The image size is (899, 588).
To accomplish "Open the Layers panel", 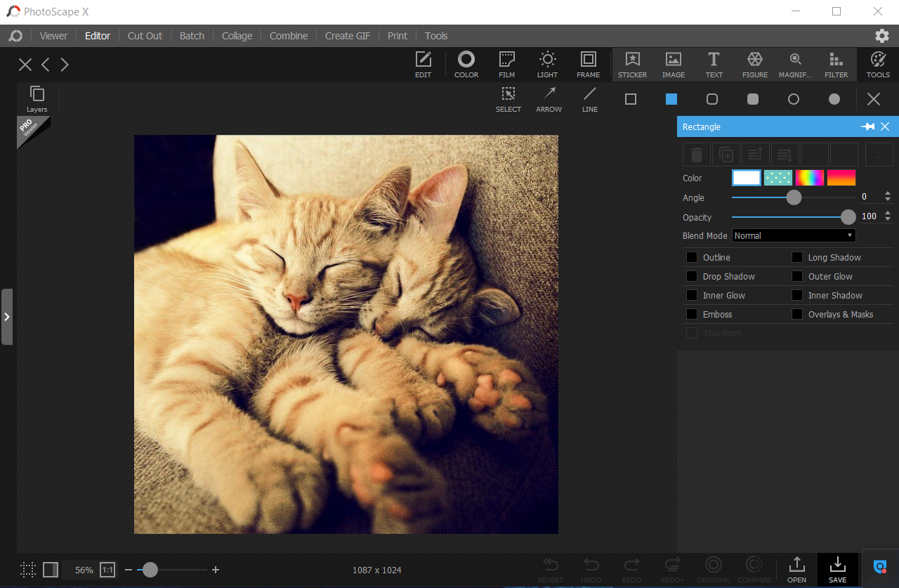I will tap(37, 98).
